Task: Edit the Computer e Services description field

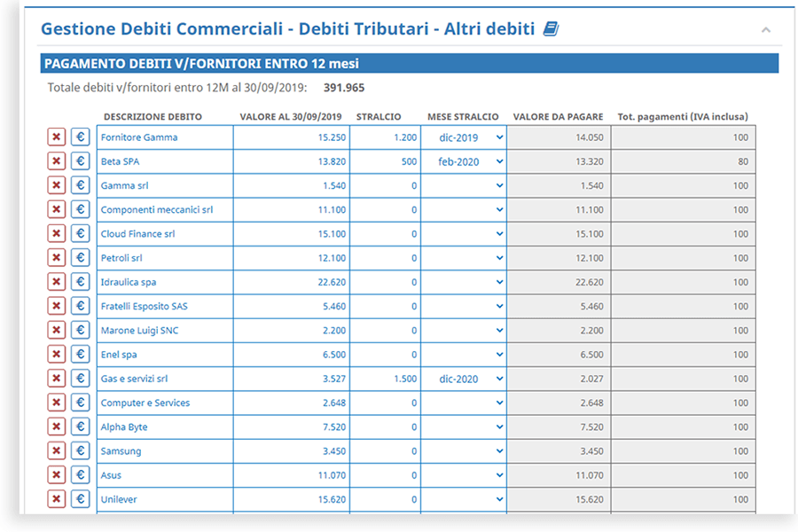Action: point(165,403)
